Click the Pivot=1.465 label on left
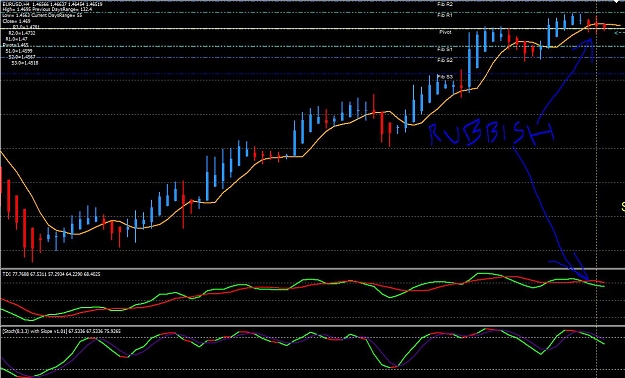The width and height of the screenshot is (625, 378). (16, 45)
